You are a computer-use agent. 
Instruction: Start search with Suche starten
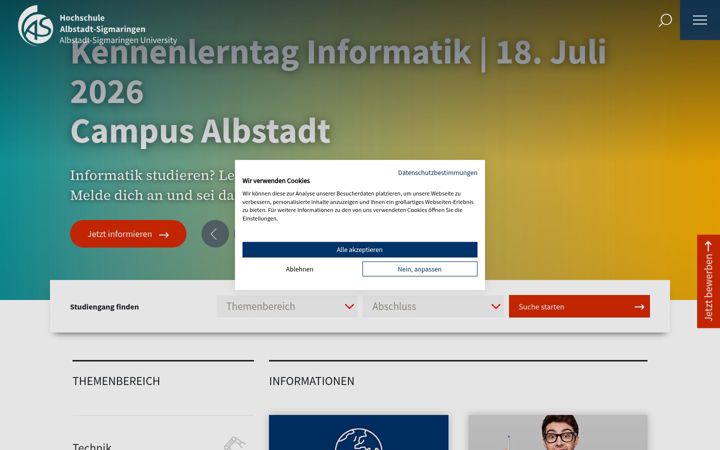[x=579, y=306]
